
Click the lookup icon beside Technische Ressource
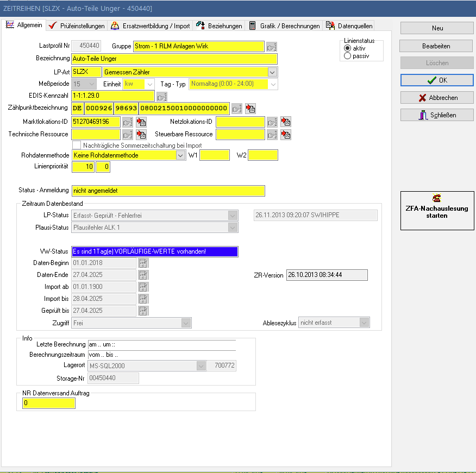(127, 134)
